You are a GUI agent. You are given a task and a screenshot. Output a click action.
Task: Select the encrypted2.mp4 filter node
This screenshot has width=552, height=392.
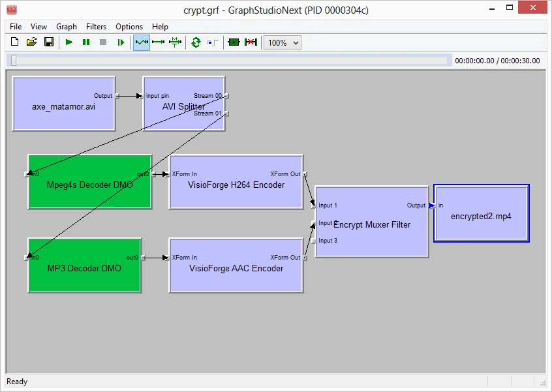pyautogui.click(x=481, y=215)
